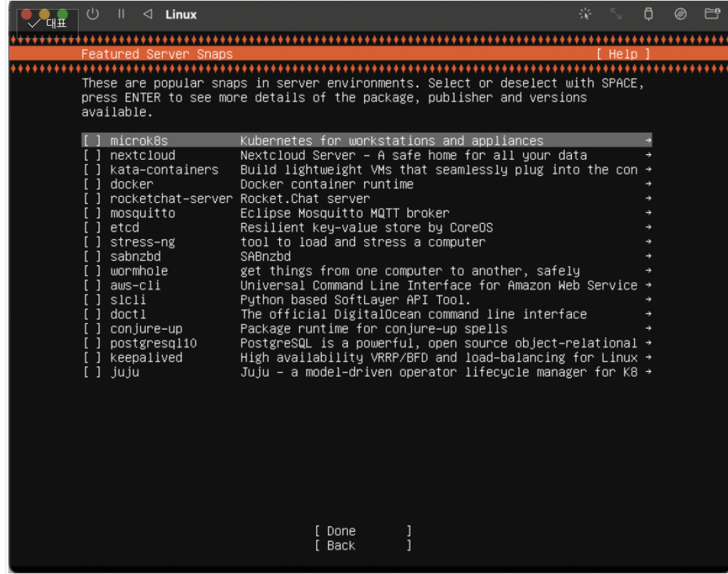The image size is (728, 574).
Task: Click 'Eclipse Mosquitto MQTT broker' description
Action: pos(345,213)
